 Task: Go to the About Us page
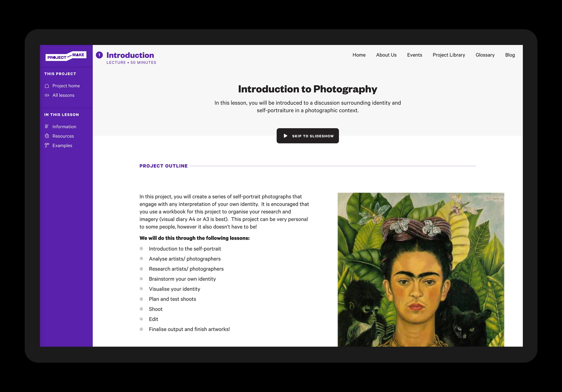[x=386, y=55]
